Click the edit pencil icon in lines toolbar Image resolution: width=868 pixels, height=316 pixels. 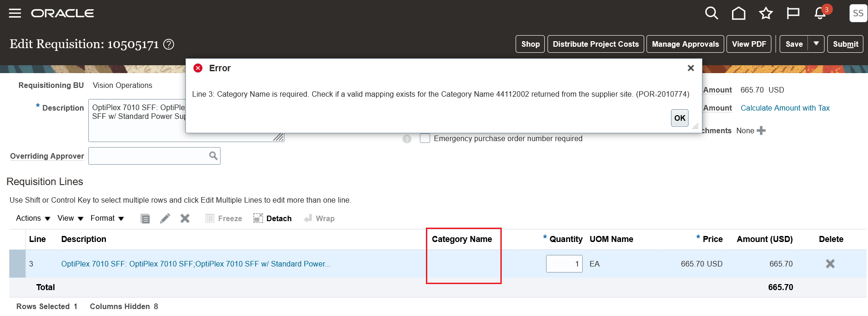pos(165,218)
